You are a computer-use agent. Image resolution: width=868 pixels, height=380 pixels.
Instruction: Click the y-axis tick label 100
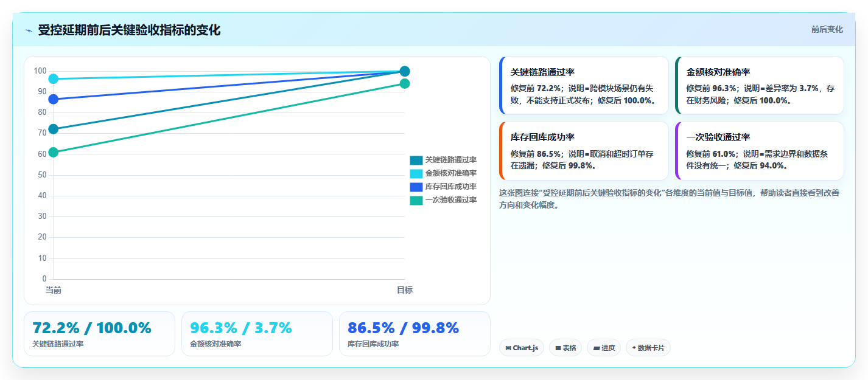tap(40, 71)
